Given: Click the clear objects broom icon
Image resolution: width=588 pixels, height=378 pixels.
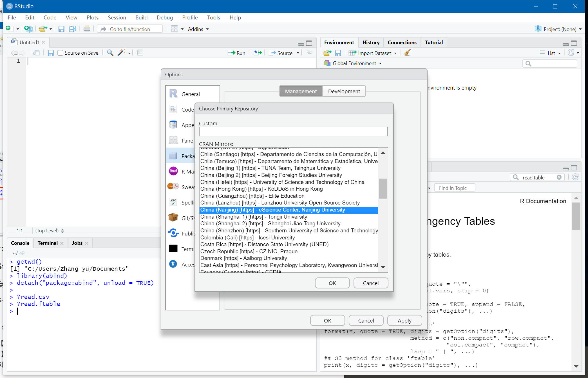Looking at the screenshot, I should coord(407,53).
